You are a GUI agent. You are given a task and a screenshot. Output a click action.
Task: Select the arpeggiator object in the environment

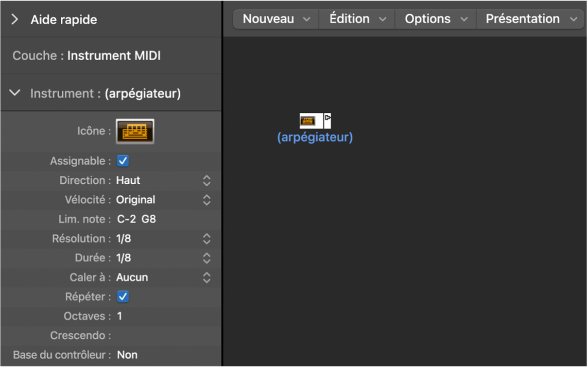[308, 121]
